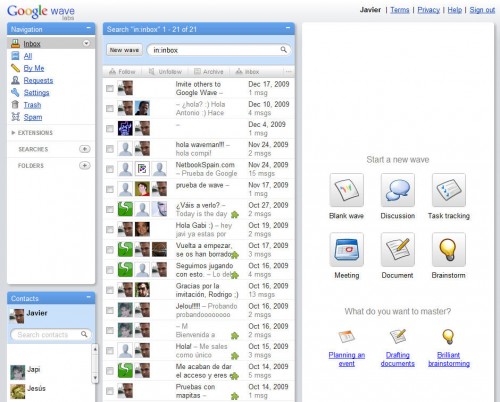Screen dimensions: 500x402
Task: Click Follow in the wave toolbar
Action: coord(122,72)
